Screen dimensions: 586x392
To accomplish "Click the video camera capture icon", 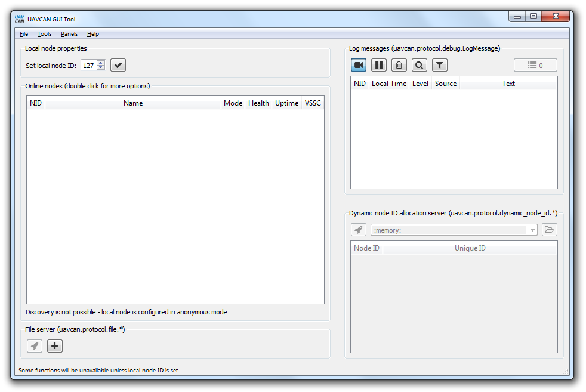I will (x=359, y=65).
